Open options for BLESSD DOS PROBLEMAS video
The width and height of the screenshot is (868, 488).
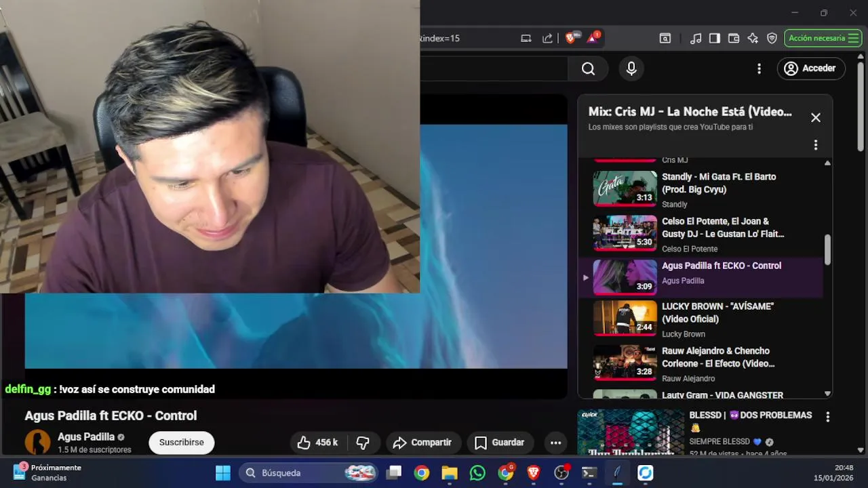828,417
